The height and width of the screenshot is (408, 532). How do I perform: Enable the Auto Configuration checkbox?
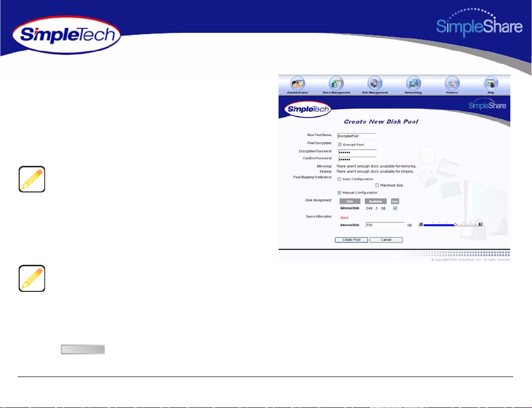click(339, 179)
